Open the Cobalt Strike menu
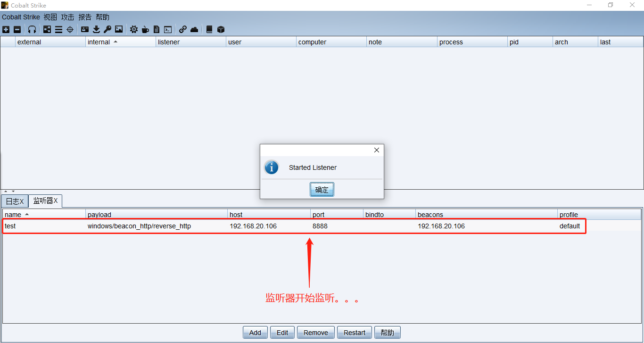The height and width of the screenshot is (343, 644). pos(21,17)
